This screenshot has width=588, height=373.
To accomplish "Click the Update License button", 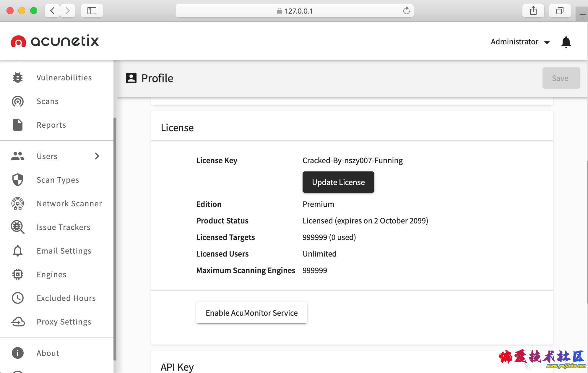I will (338, 182).
